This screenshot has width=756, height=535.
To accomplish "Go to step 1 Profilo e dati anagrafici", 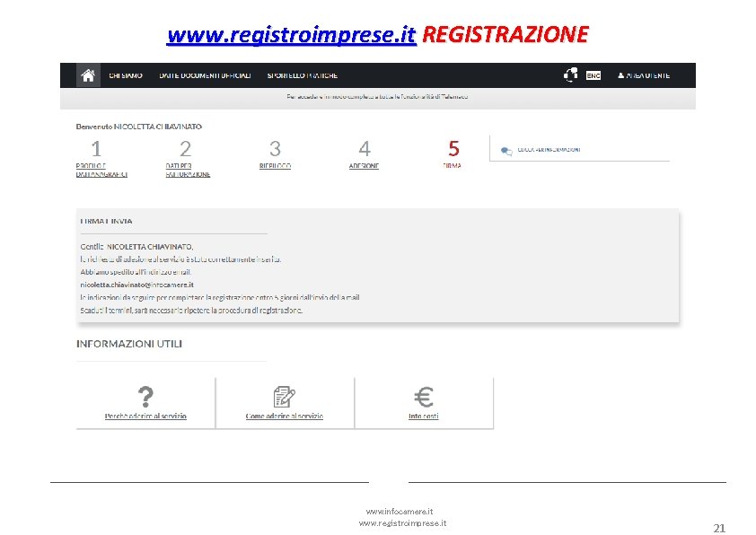I will pos(101,159).
